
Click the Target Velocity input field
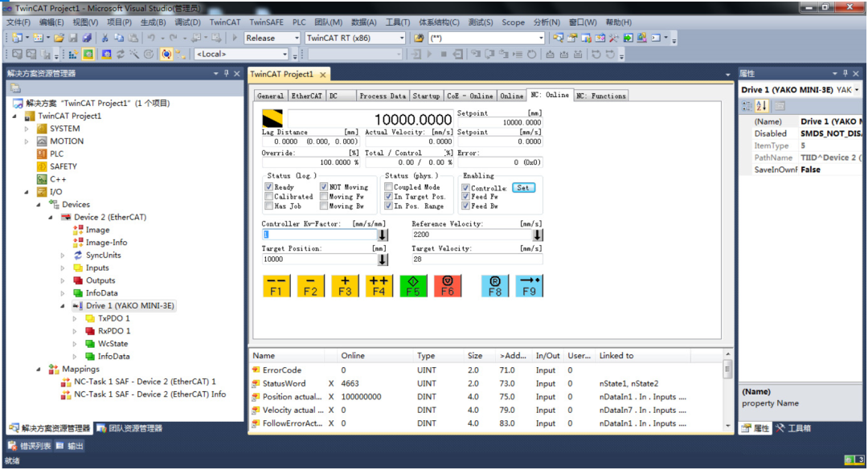477,260
